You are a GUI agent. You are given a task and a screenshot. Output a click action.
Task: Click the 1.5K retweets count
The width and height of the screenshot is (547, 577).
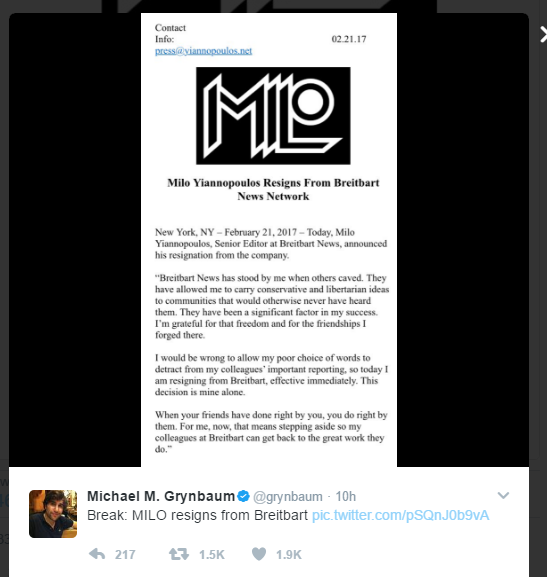tap(212, 555)
